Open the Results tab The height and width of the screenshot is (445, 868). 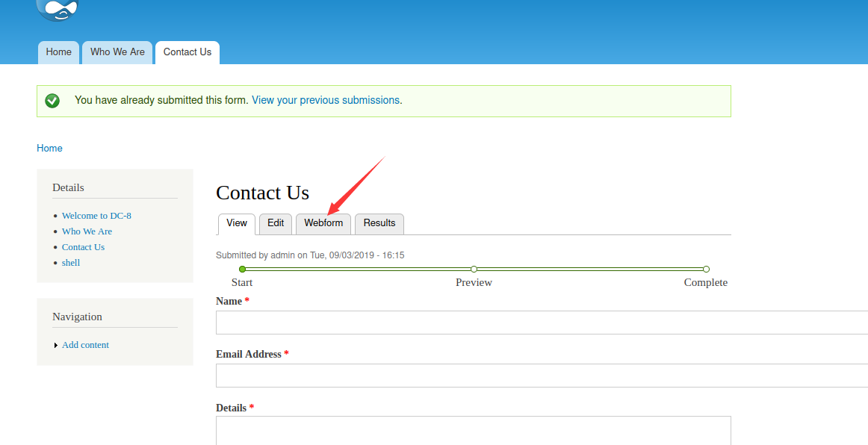379,223
